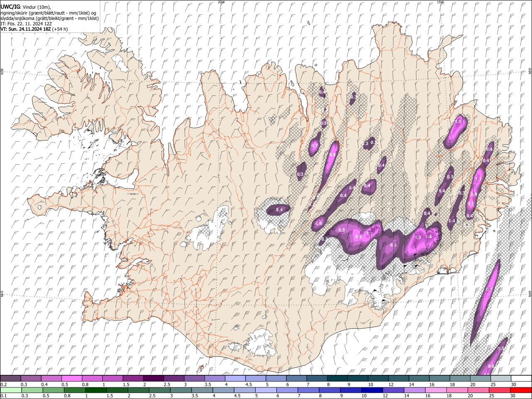Pick bottom legend swatch between 0.5 and 0.8

point(53,390)
